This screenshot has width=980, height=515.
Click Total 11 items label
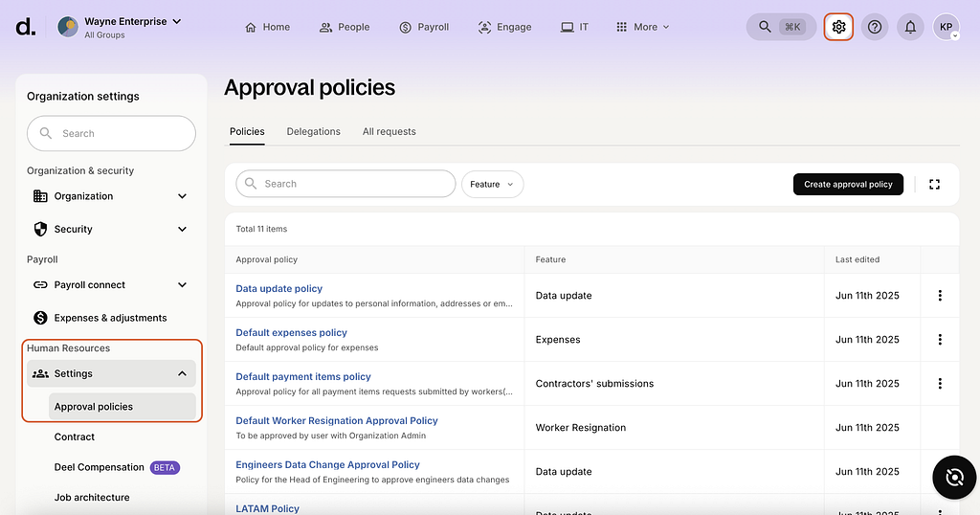tap(261, 229)
